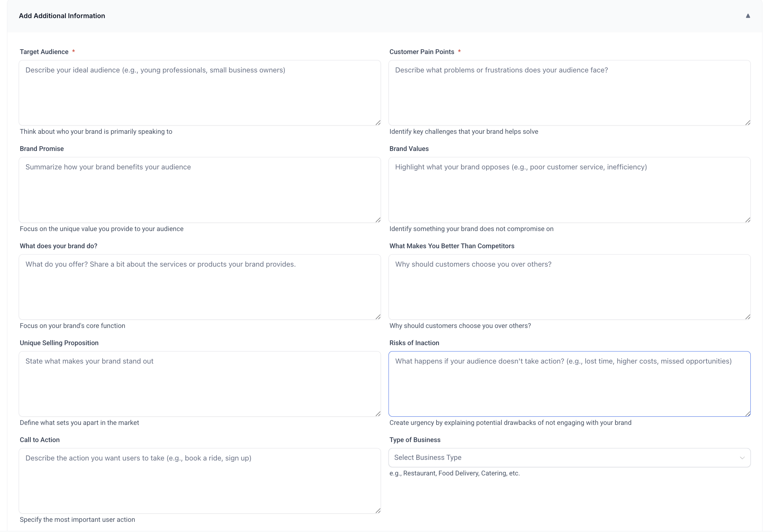772x532 pixels.
Task: Click the Target Audience resize handle
Action: pos(378,123)
